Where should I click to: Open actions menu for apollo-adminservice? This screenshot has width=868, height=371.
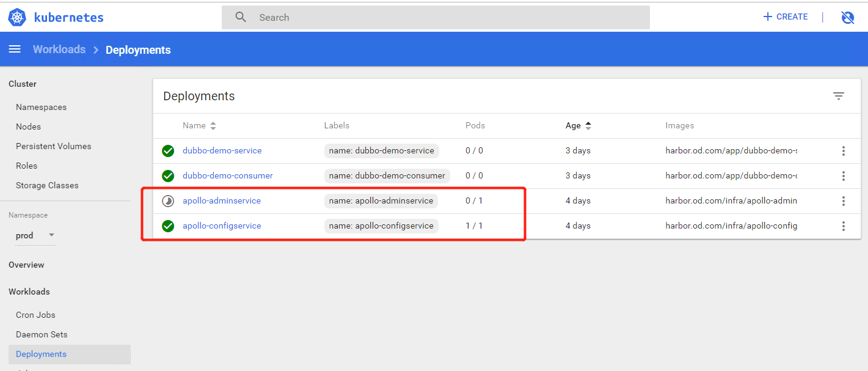[x=844, y=201]
